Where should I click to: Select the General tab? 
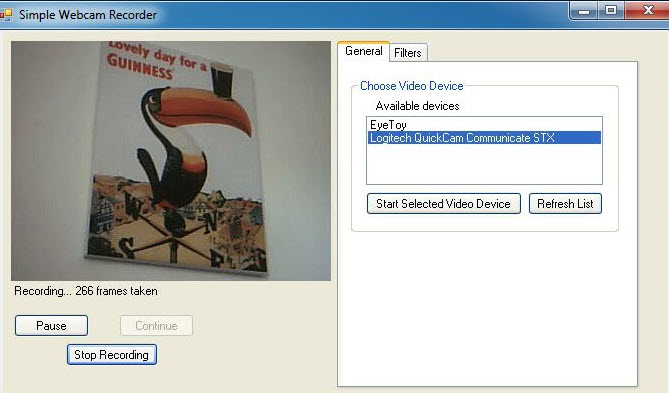364,52
